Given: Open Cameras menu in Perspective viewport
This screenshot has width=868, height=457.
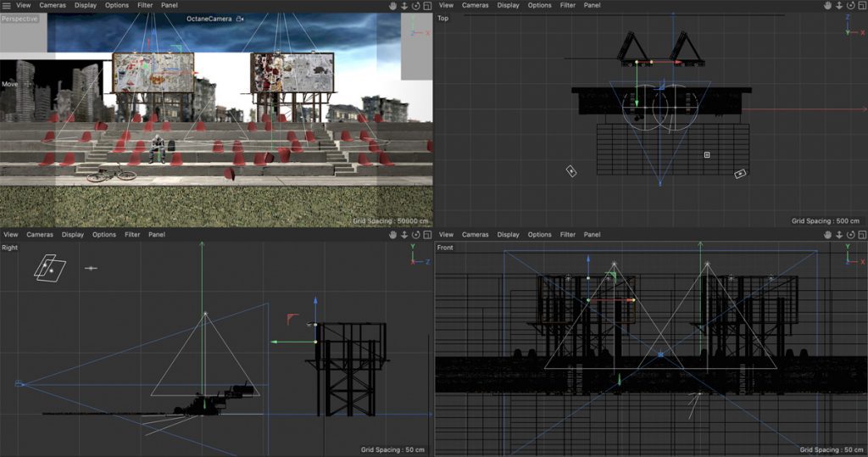Looking at the screenshot, I should point(53,5).
